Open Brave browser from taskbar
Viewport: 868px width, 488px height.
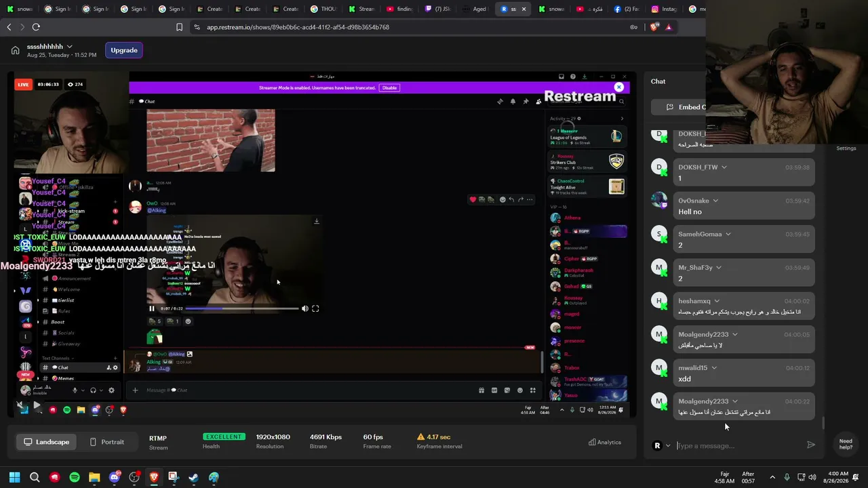coord(154,477)
